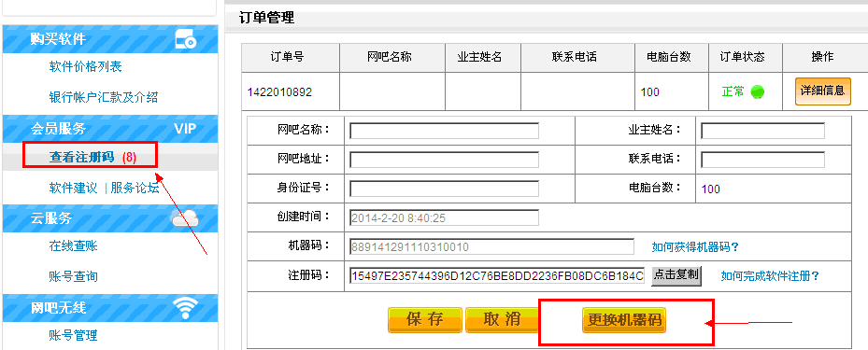Click the 保存 button

[424, 319]
